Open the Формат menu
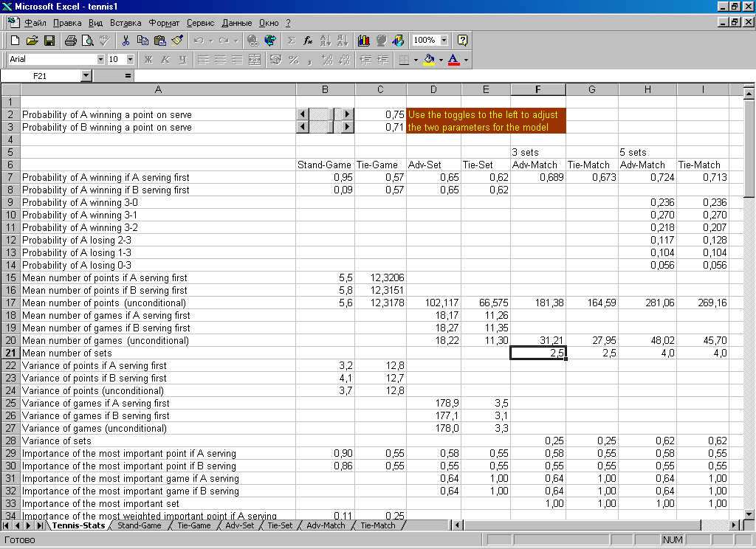The height and width of the screenshot is (549, 756). pos(164,23)
